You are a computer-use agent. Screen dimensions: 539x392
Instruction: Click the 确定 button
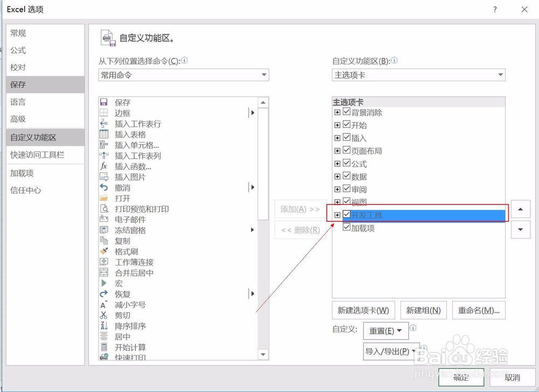[x=461, y=377]
